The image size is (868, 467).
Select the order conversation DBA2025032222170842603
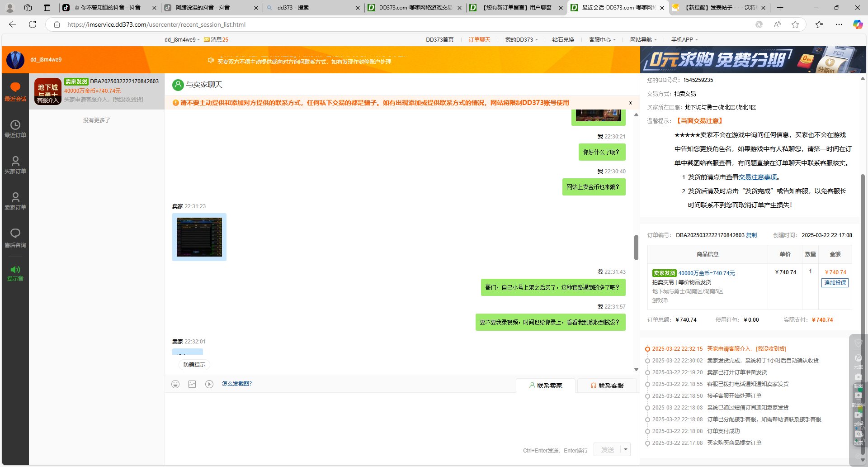(97, 91)
